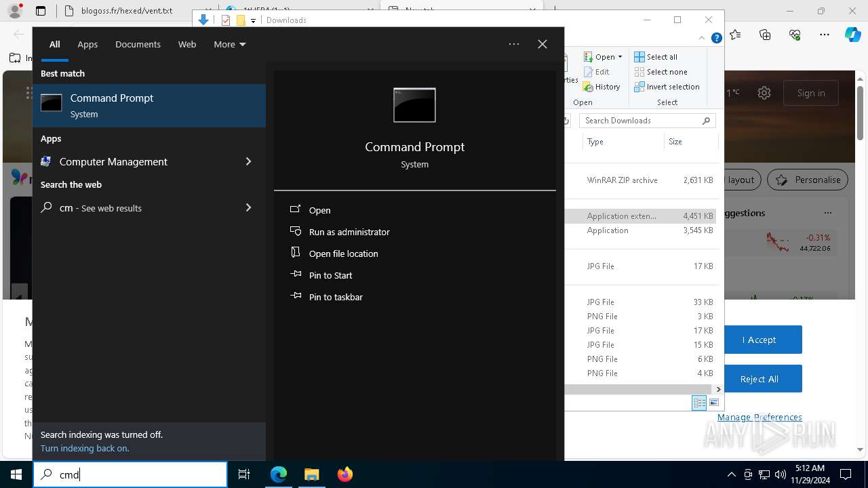Image resolution: width=868 pixels, height=488 pixels.
Task: Open Edge Favorites star icon
Action: (736, 35)
